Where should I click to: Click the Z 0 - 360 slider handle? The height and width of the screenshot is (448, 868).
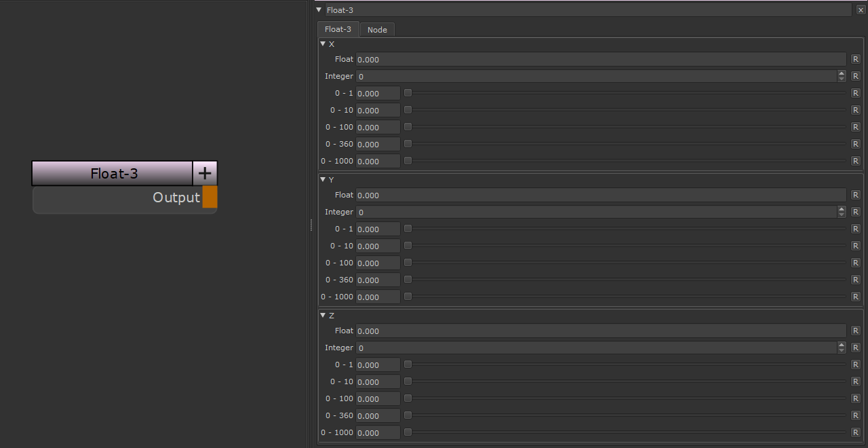click(x=408, y=415)
